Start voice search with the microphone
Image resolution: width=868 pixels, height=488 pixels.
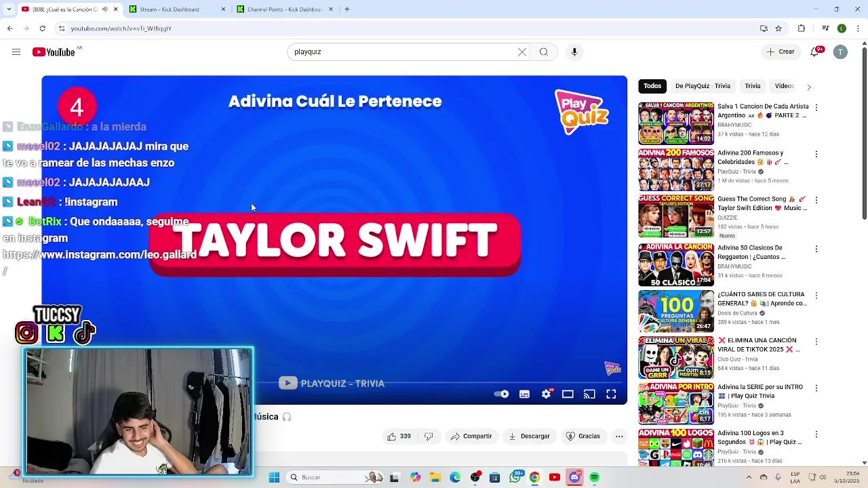tap(574, 52)
